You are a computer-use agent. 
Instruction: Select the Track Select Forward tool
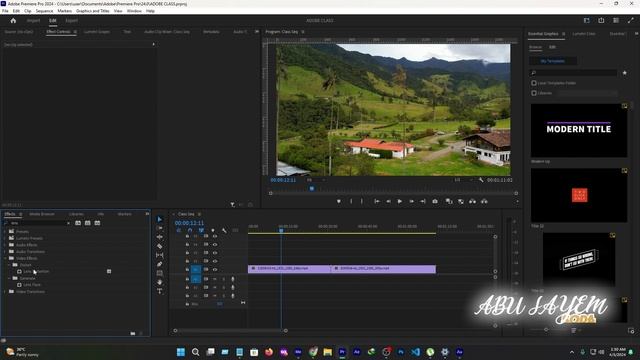(160, 228)
